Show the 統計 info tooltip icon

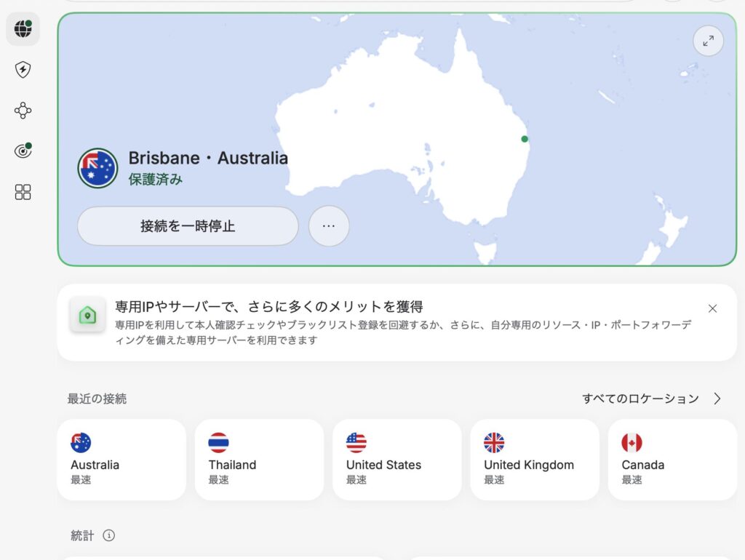(109, 535)
